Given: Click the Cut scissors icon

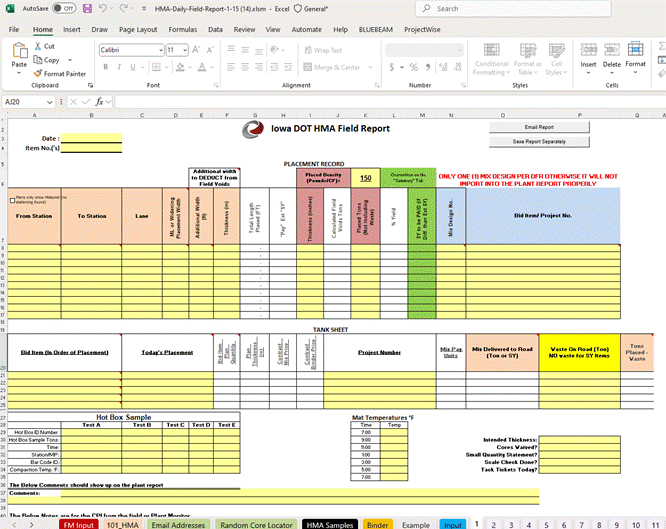Looking at the screenshot, I should (38, 46).
